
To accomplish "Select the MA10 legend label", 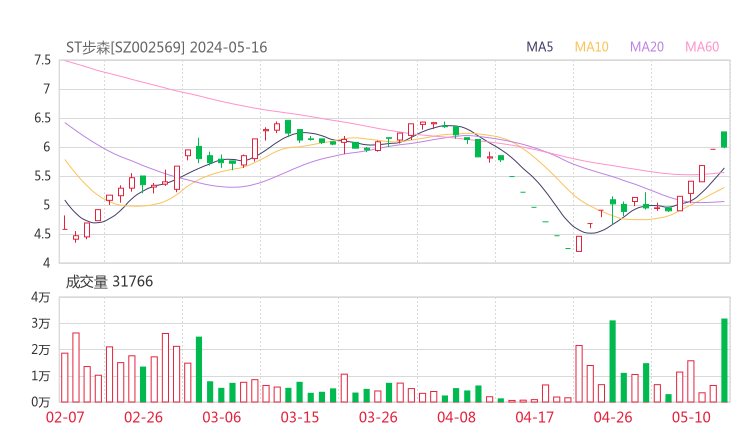I will coord(591,47).
